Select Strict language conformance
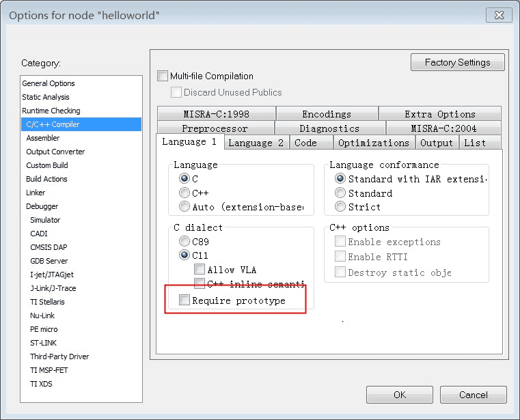The height and width of the screenshot is (420, 520). pos(340,207)
